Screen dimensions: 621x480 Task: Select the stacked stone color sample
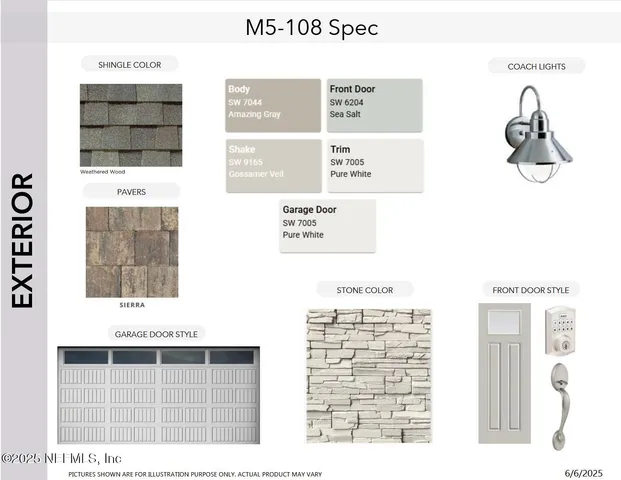[368, 375]
